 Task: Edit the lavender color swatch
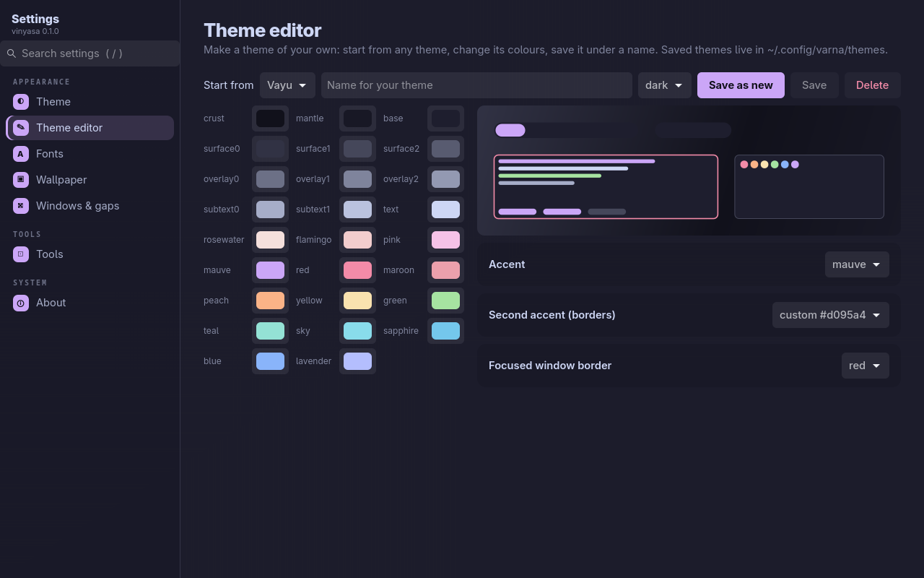[x=357, y=361]
